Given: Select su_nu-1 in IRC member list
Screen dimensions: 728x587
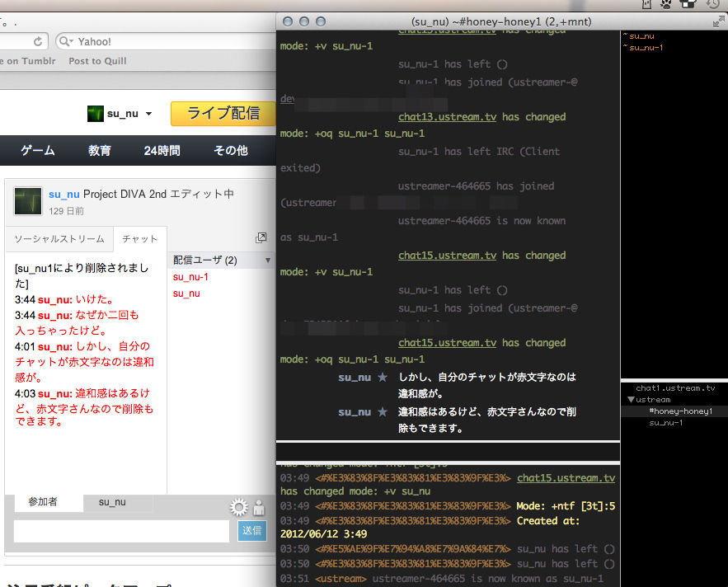Looking at the screenshot, I should (646, 48).
